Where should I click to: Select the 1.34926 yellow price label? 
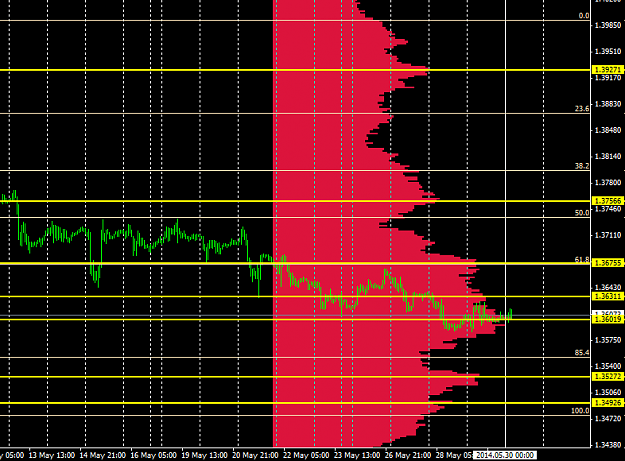point(608,403)
